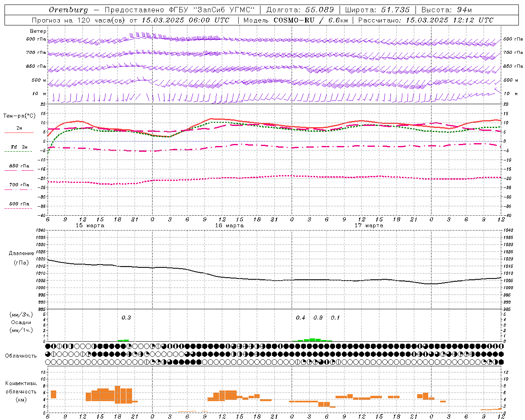The image size is (525, 420).
Task: Select the solid red 2м legend line sample
Action: (x=19, y=132)
